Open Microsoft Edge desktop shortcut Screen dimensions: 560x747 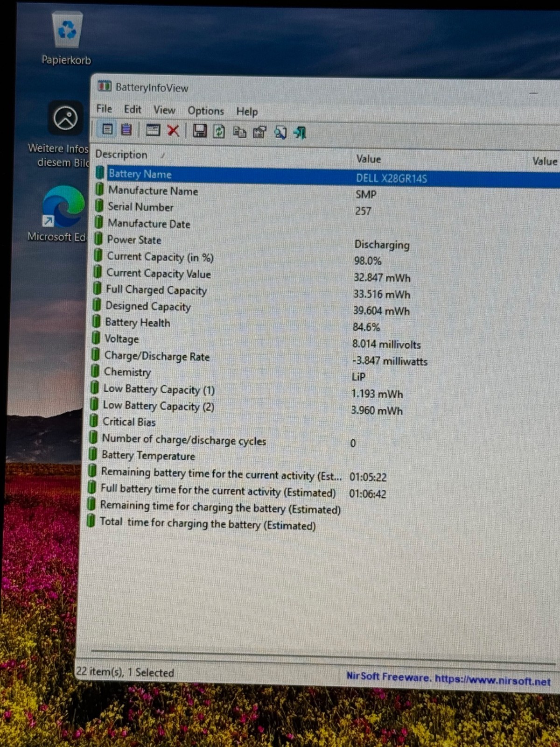(x=58, y=214)
